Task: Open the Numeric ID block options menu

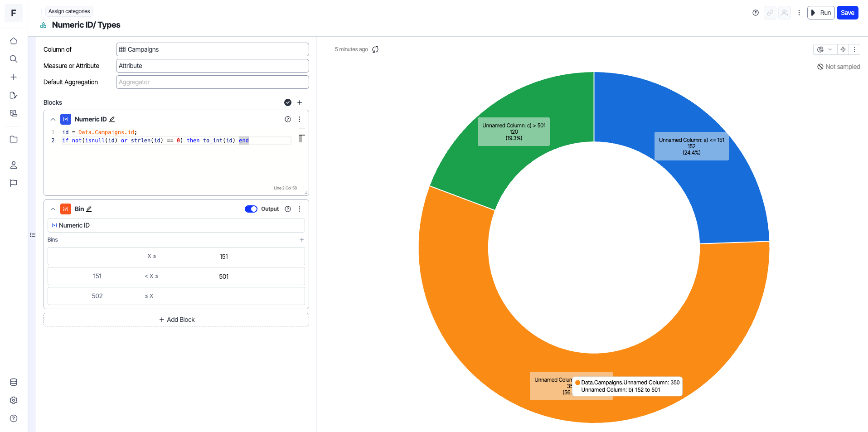Action: 300,119
